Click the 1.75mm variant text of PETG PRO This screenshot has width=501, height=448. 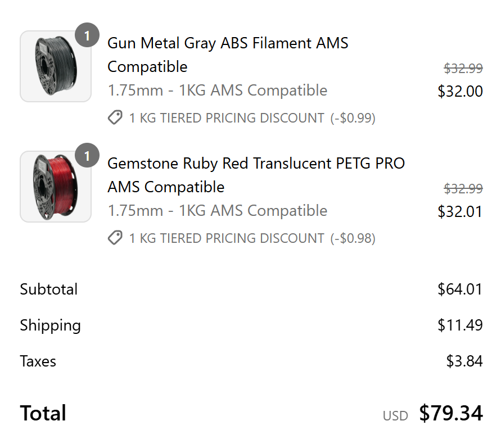218,211
